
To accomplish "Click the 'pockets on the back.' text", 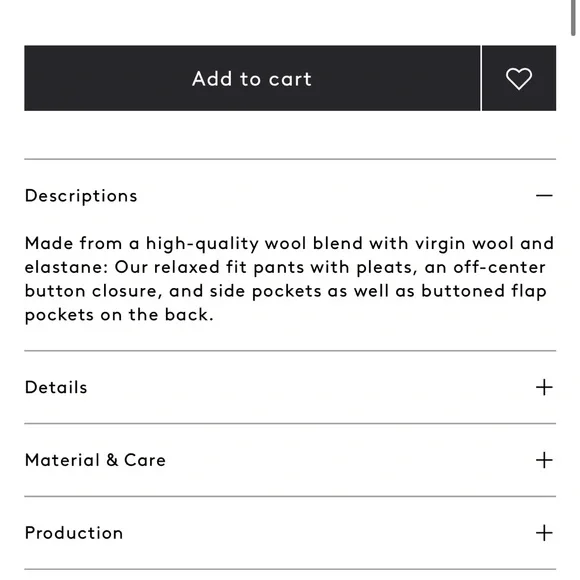I will 119,315.
